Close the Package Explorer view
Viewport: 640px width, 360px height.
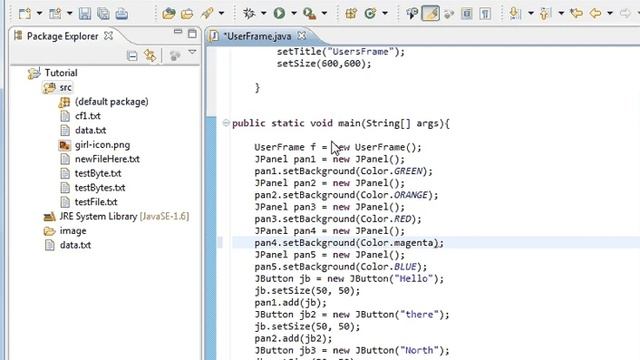pos(108,36)
